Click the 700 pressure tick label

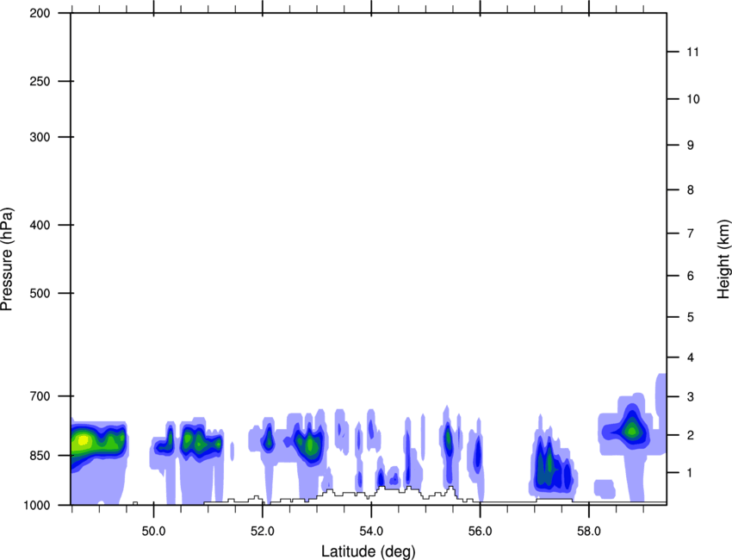click(40, 396)
